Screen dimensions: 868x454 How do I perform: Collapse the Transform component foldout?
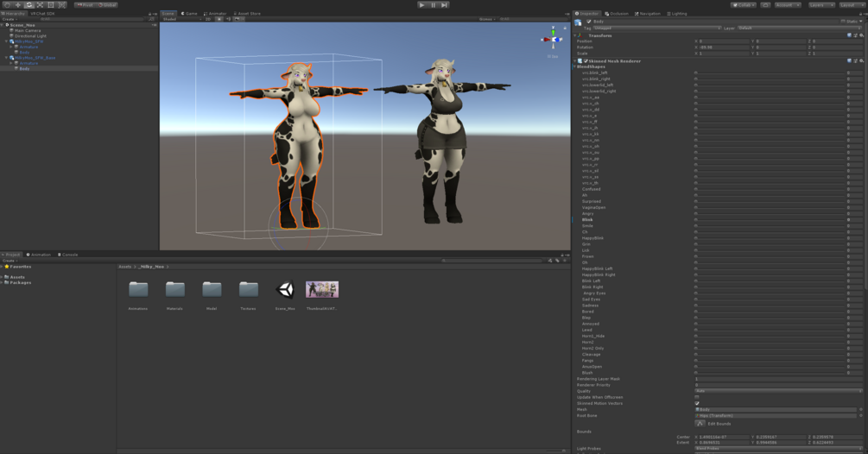point(576,35)
